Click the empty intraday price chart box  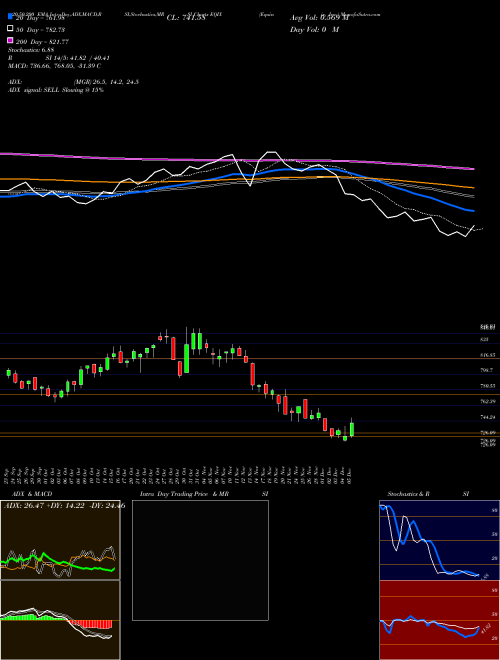tap(200, 560)
